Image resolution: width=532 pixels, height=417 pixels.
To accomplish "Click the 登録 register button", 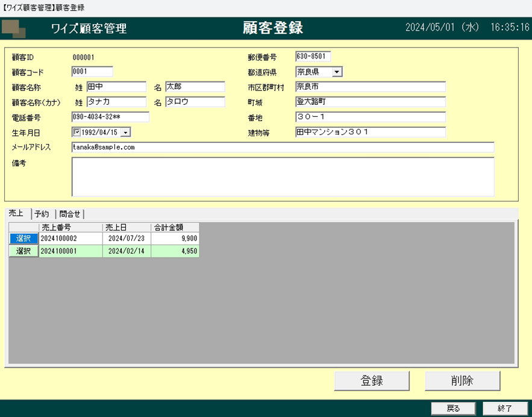I will tap(372, 381).
